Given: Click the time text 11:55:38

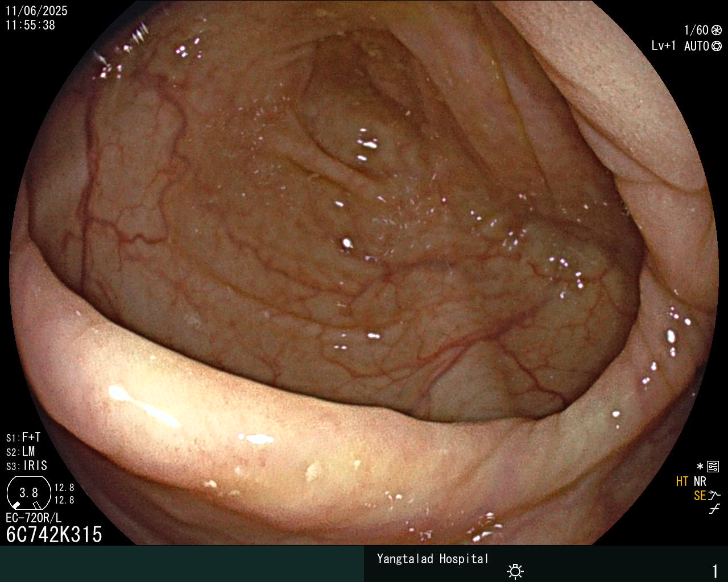Looking at the screenshot, I should pos(31,25).
